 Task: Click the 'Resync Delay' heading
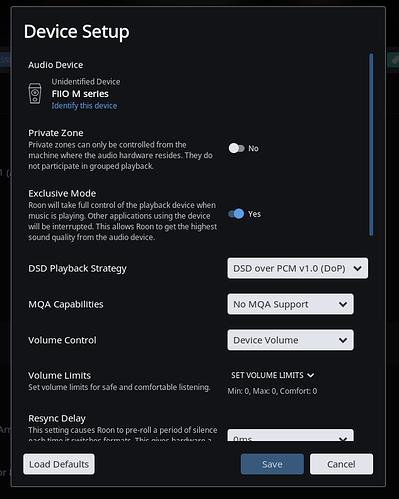click(57, 418)
